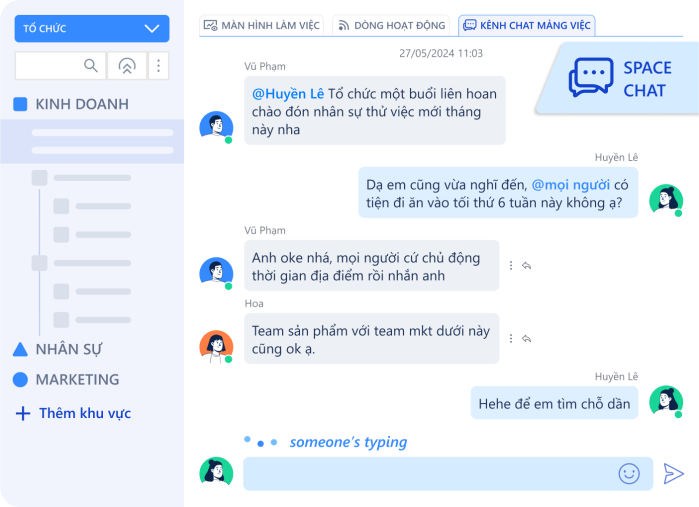The width and height of the screenshot is (699, 507).
Task: Click the @Huyền Lê mention link
Action: (288, 94)
